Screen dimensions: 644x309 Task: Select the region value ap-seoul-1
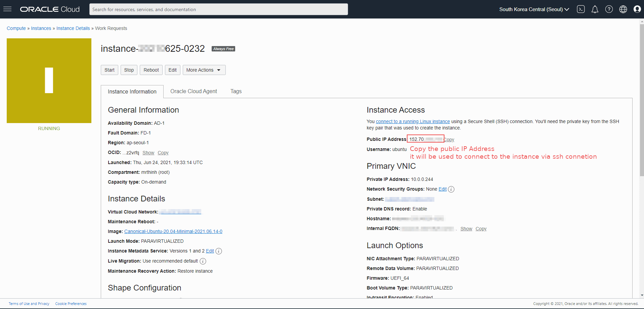point(138,143)
